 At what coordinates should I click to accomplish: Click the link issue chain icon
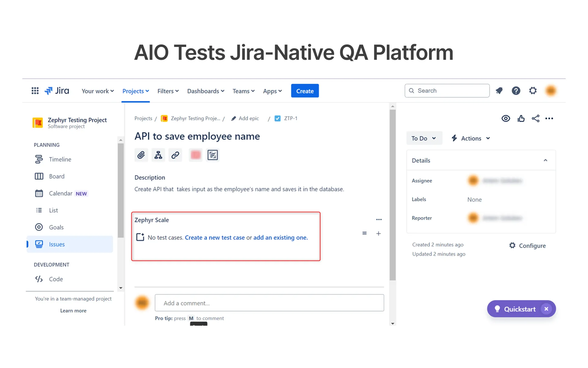(175, 155)
